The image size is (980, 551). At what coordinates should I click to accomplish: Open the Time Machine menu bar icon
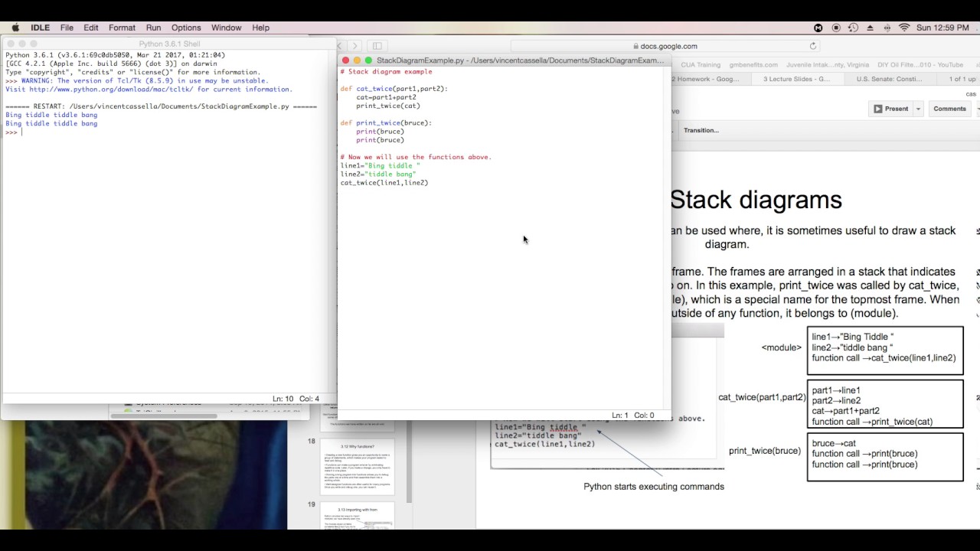(853, 28)
